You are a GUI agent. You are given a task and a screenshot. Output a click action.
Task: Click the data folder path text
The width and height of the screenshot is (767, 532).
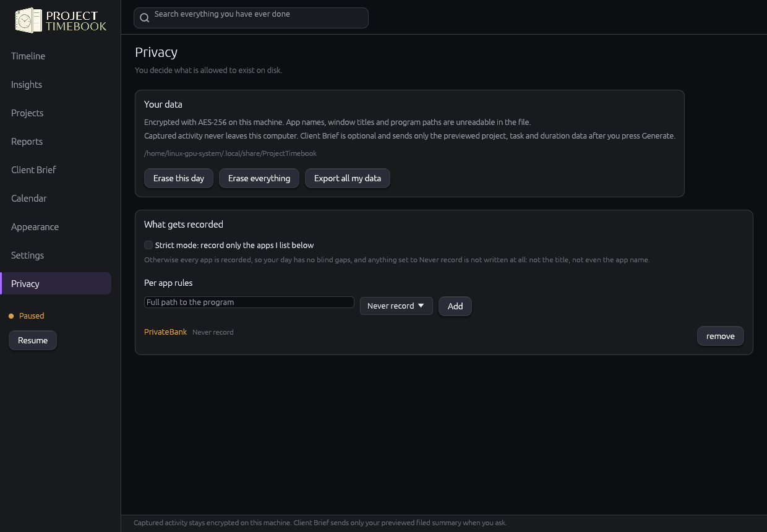(230, 153)
